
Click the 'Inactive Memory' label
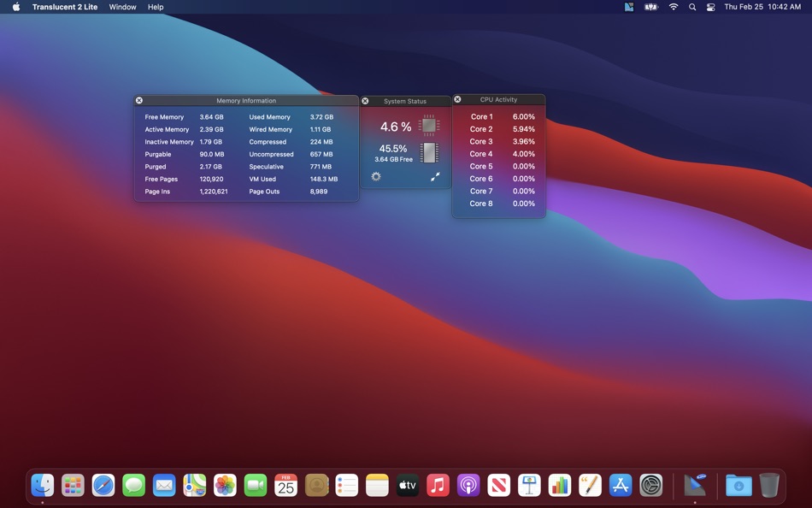pos(169,142)
